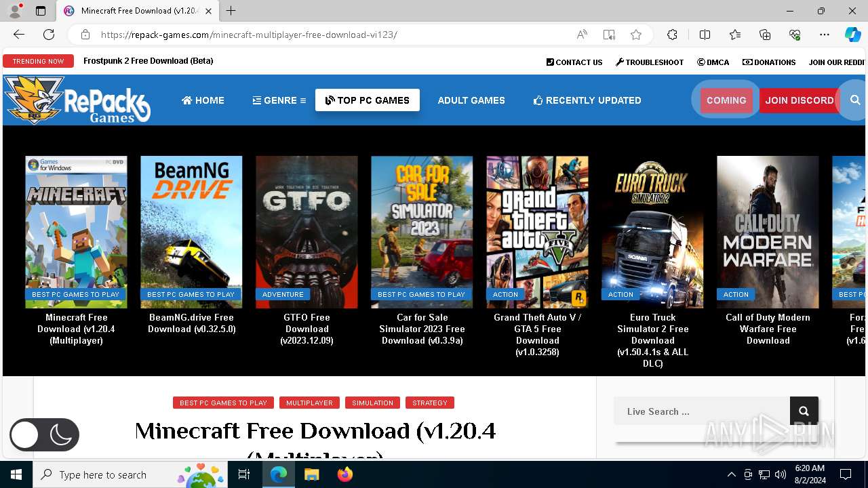Open Task View on taskbar
The height and width of the screenshot is (488, 868).
(x=244, y=474)
